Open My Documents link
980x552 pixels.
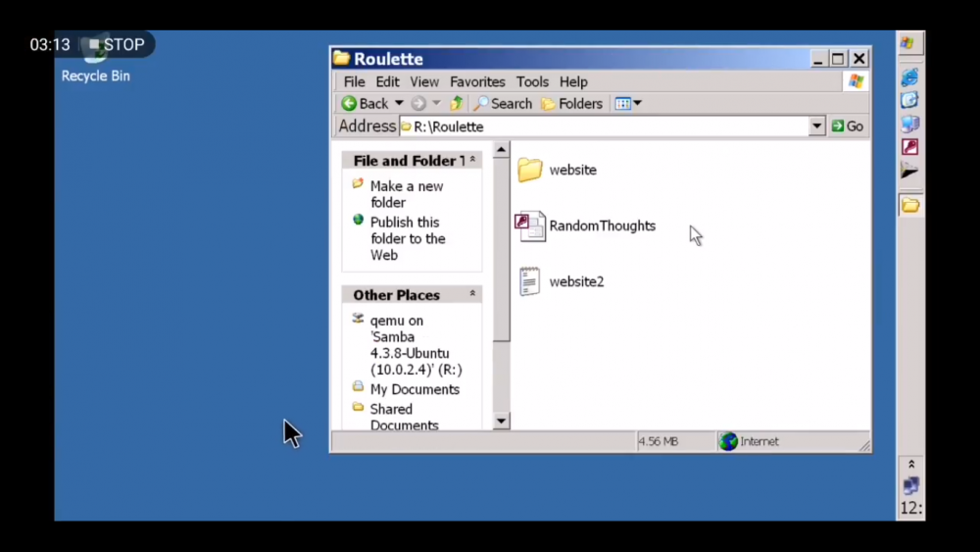(x=415, y=389)
